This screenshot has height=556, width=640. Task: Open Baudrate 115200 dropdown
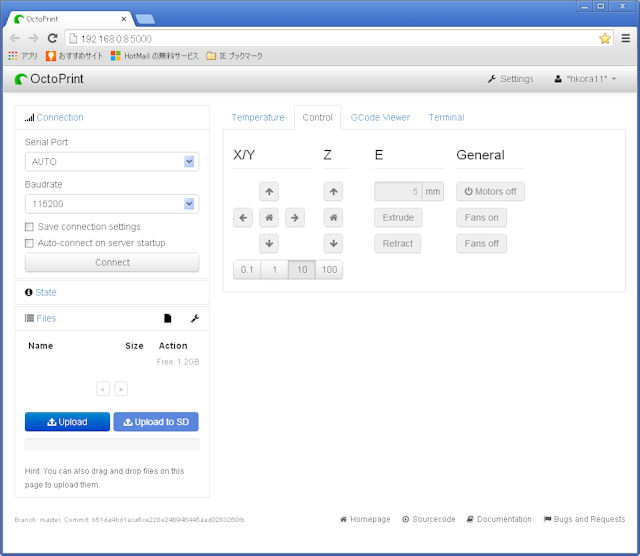(x=112, y=204)
